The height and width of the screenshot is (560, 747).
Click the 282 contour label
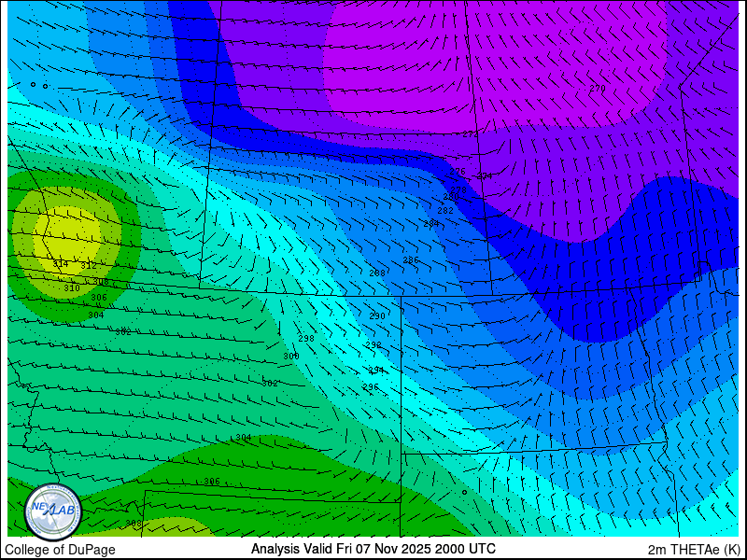click(x=445, y=211)
